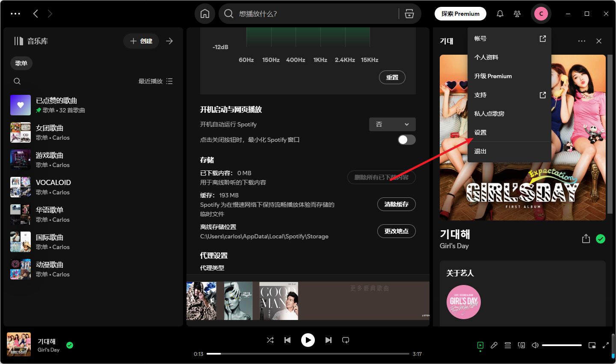
Task: Toggle shuffle playback
Action: [x=270, y=340]
